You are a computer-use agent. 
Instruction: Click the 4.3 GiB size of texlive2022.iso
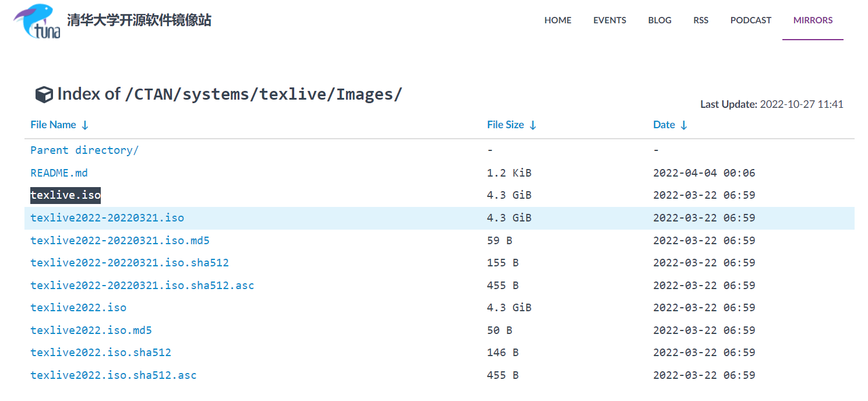[x=509, y=308]
